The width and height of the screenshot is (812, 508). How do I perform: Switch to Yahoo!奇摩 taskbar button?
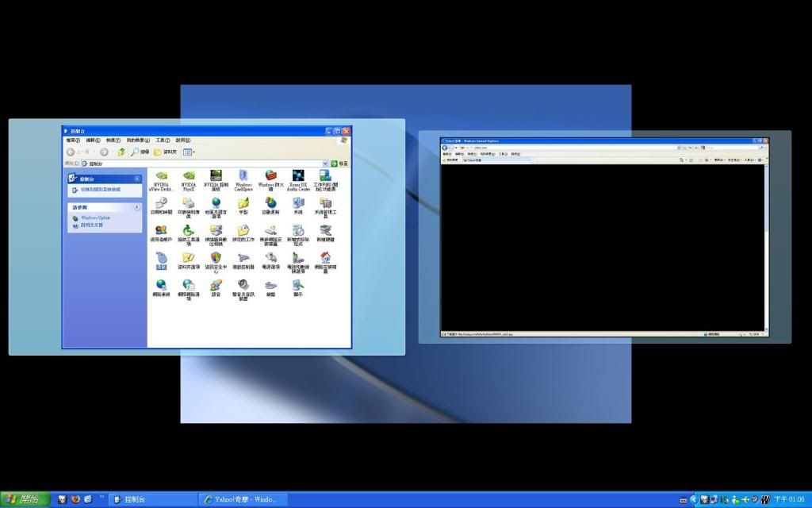(x=243, y=499)
